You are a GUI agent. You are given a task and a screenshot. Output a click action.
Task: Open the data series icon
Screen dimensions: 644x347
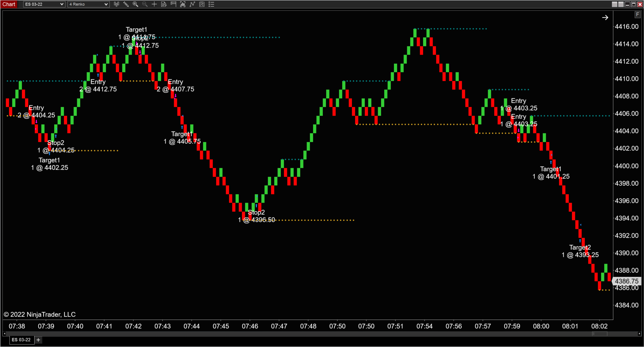[183, 4]
